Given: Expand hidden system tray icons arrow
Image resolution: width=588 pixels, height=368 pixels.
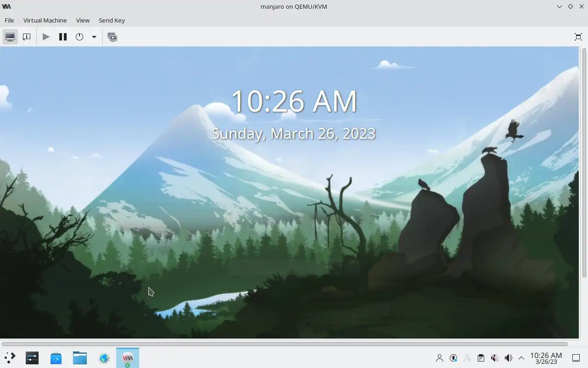Looking at the screenshot, I should pyautogui.click(x=521, y=358).
